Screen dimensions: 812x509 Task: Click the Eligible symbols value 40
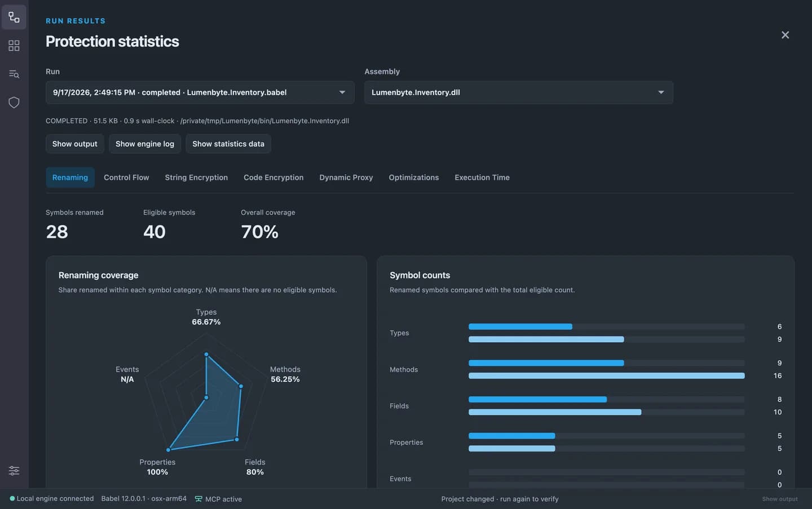[155, 232]
